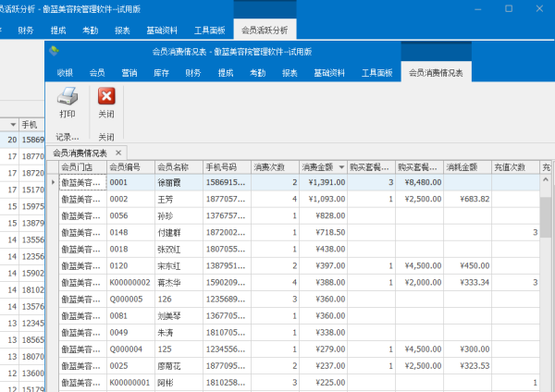Click the 会员编号 column header
Image resolution: width=555 pixels, height=392 pixels.
coord(125,167)
